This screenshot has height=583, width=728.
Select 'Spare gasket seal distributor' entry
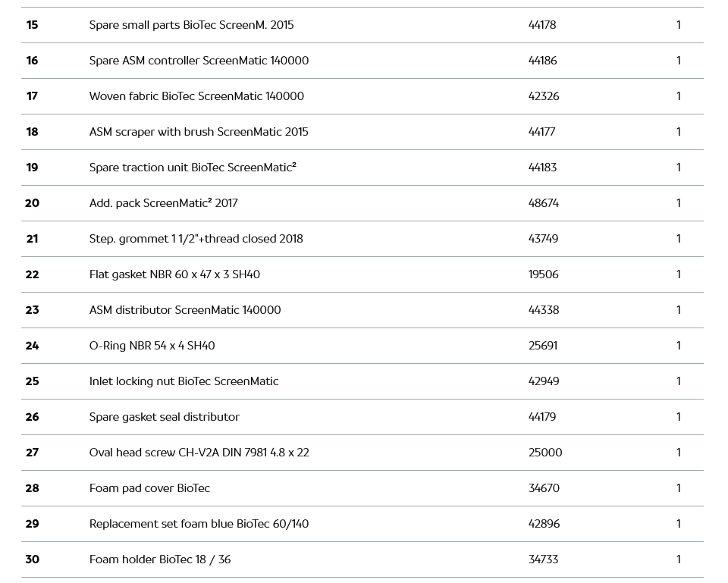[164, 417]
